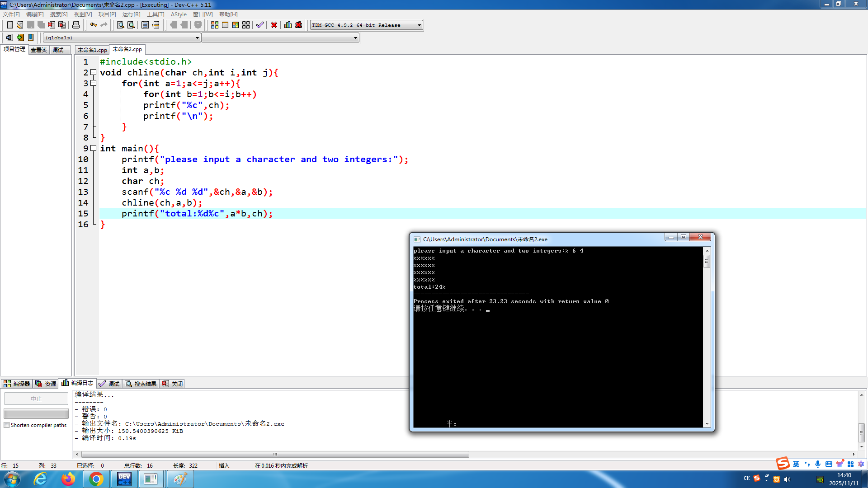Click the New file toolbar icon

click(9, 25)
